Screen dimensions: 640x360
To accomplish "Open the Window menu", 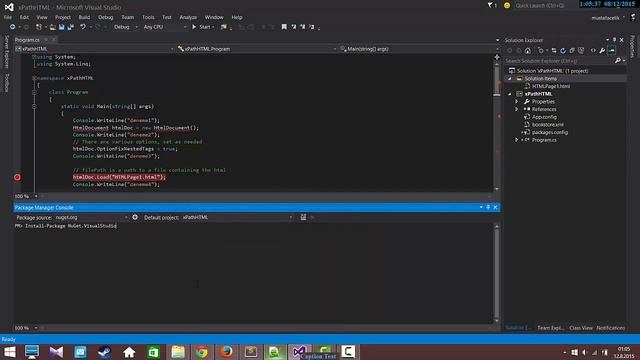I will (x=214, y=17).
